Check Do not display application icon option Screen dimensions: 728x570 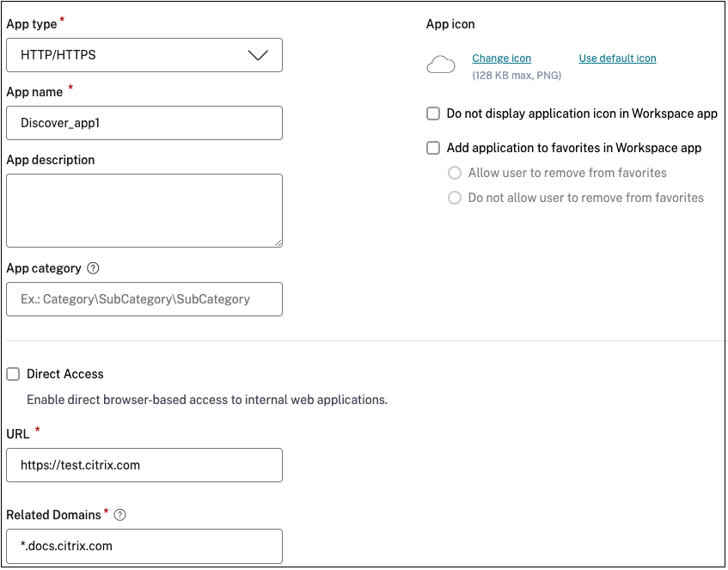point(433,113)
